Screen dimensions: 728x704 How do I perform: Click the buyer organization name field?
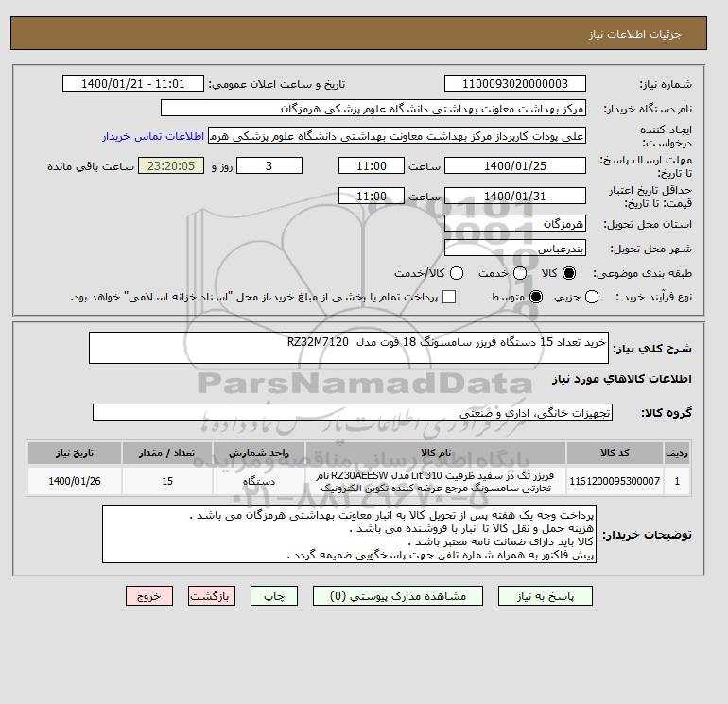(x=373, y=108)
